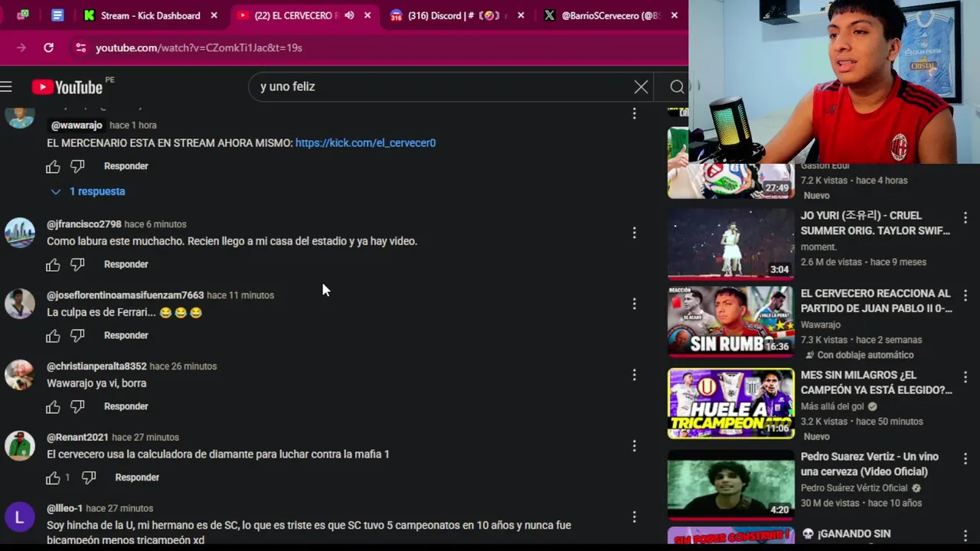The height and width of the screenshot is (551, 980).
Task: Open @christianperalta8352's profile avatar
Action: point(20,375)
